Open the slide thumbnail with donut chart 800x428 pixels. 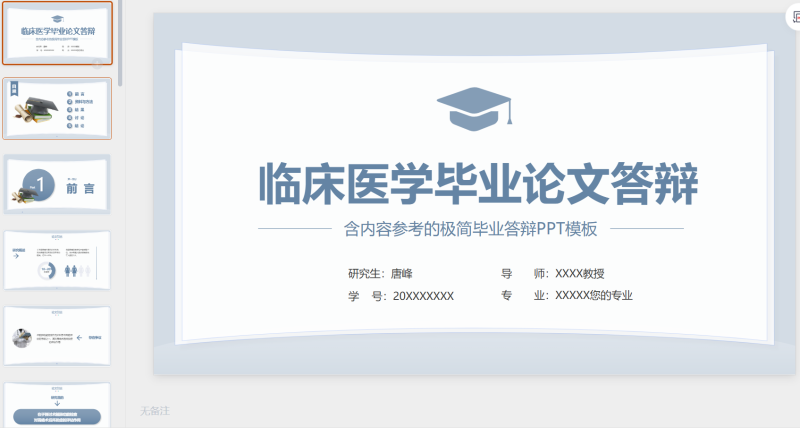57,260
